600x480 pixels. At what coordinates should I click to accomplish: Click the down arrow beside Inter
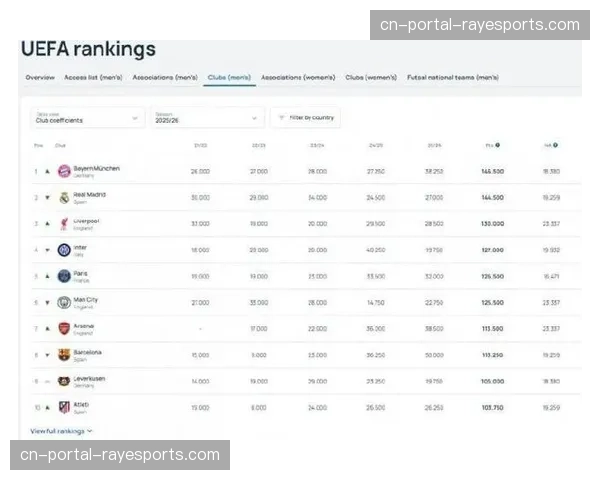click(x=47, y=250)
